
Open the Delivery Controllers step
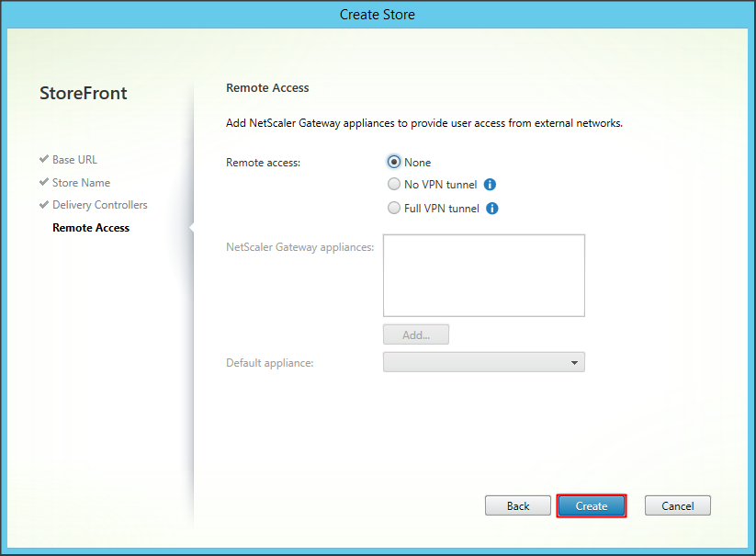coord(99,205)
